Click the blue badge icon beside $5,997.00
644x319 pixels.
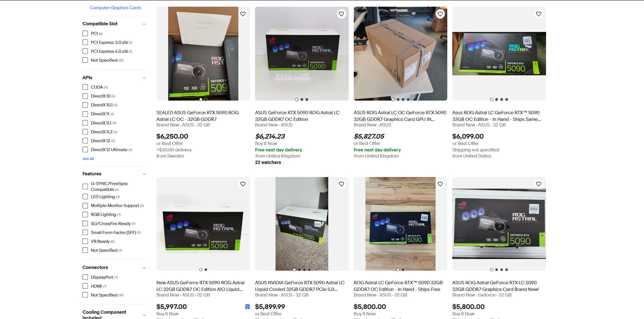pos(248,306)
